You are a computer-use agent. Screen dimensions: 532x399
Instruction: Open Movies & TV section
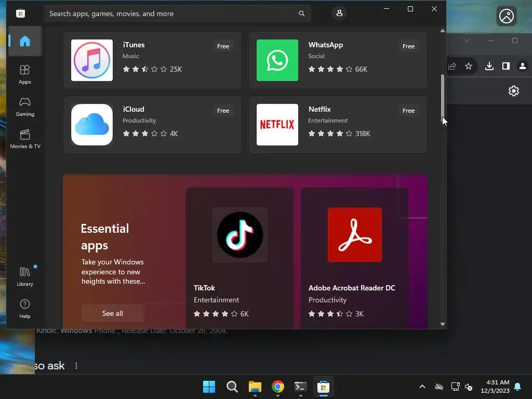pyautogui.click(x=25, y=139)
